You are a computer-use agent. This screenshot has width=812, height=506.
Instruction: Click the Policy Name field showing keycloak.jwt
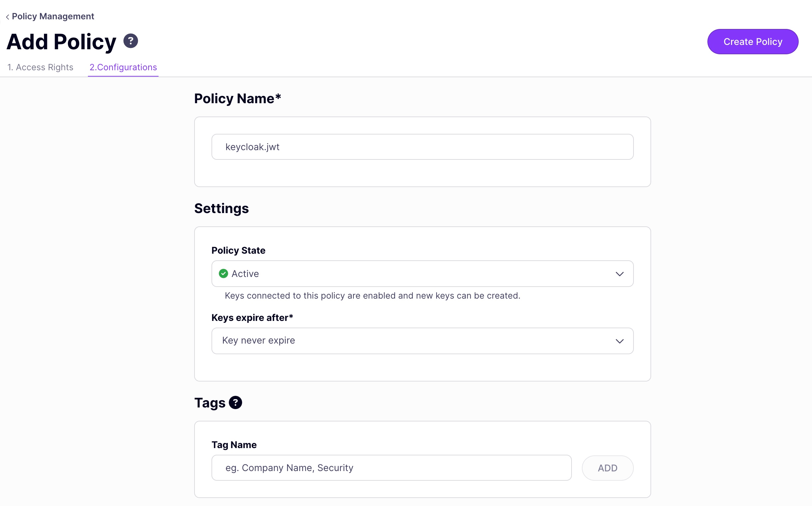(x=422, y=146)
